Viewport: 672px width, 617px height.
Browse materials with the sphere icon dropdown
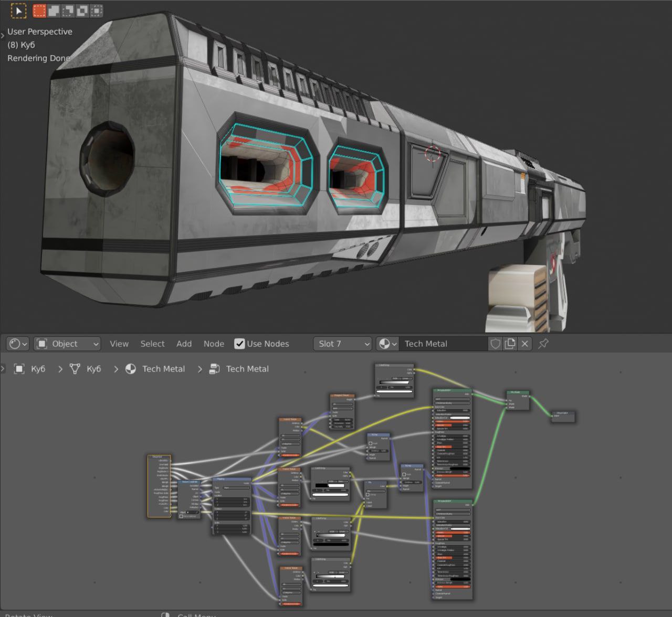[x=387, y=344]
